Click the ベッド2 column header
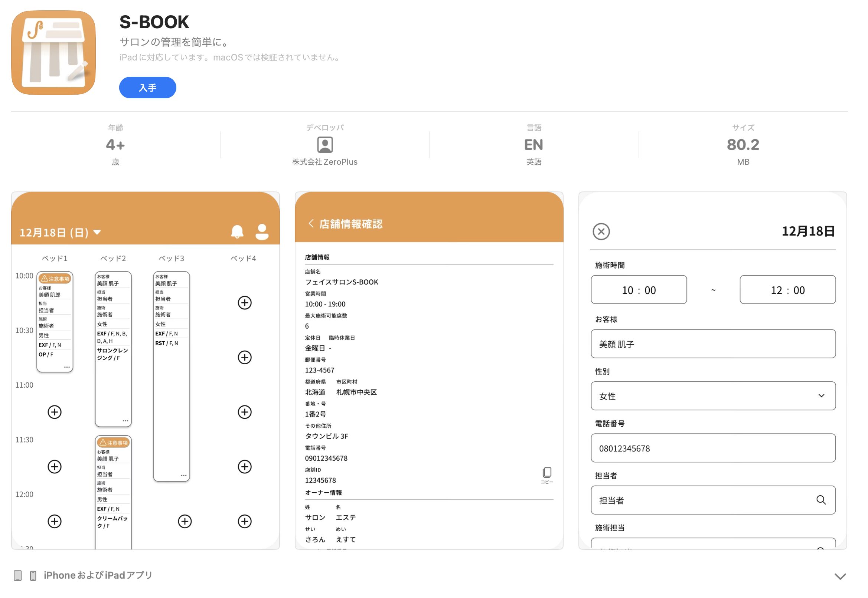Screen dimensions: 868x598 (113, 258)
